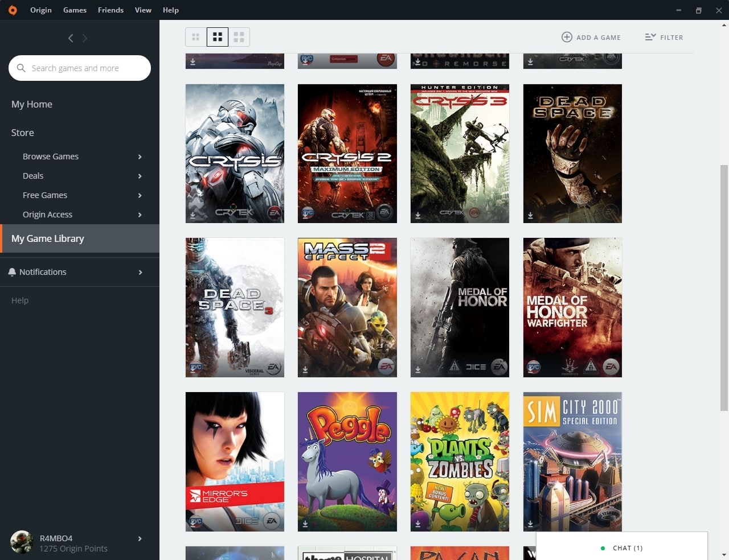Screen dimensions: 729x560
Task: Open the Mass Effect 2 game tile
Action: 347,307
